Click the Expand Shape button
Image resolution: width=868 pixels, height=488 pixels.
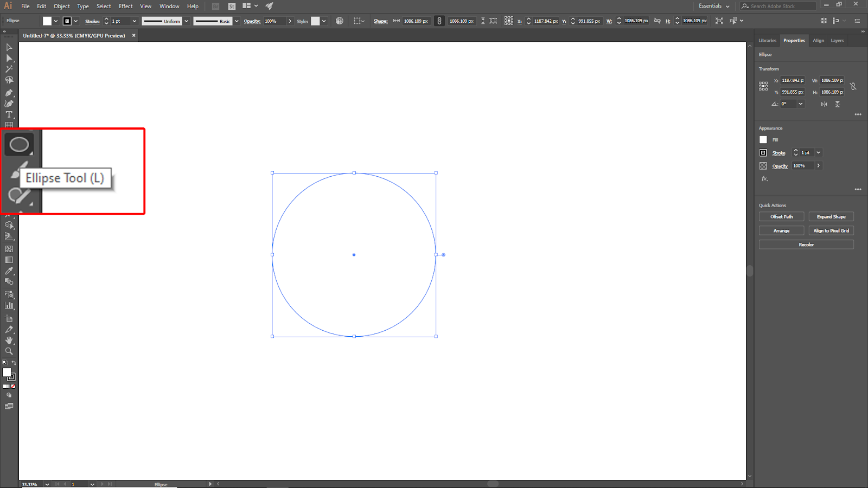(x=831, y=217)
